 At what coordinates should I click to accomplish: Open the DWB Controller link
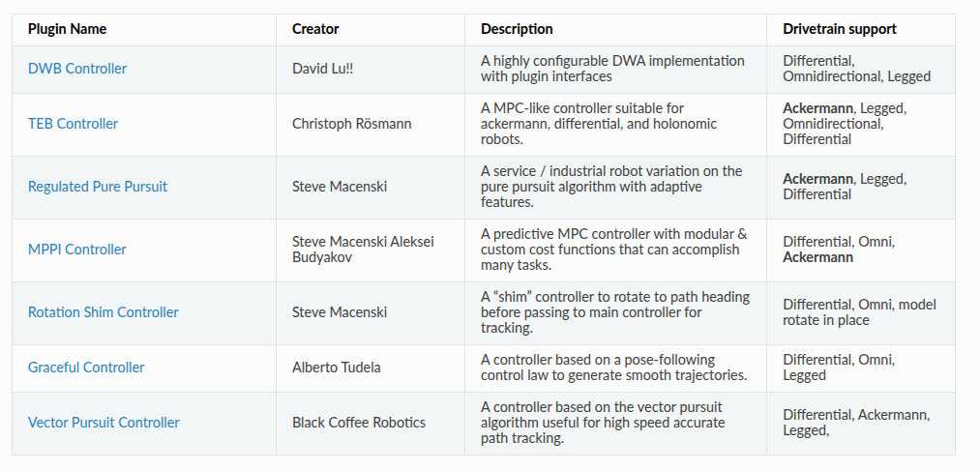(77, 69)
